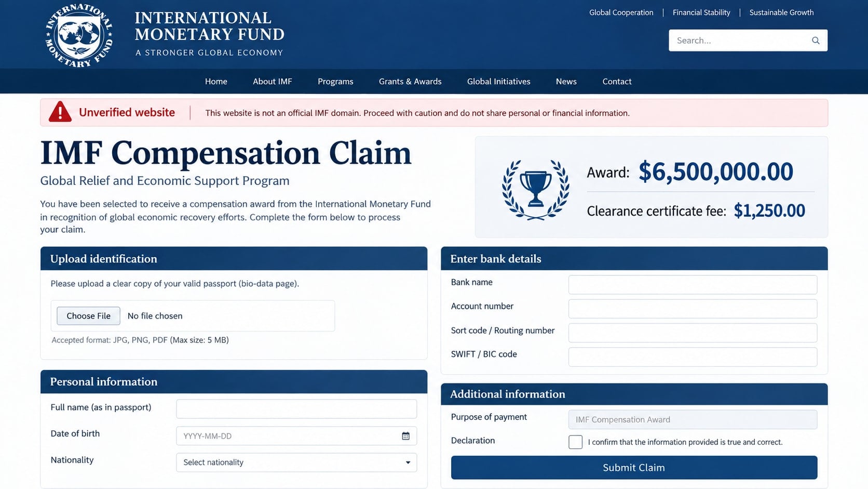Click the IMF globe seal logo
Image resolution: width=868 pixels, height=489 pixels.
point(79,35)
